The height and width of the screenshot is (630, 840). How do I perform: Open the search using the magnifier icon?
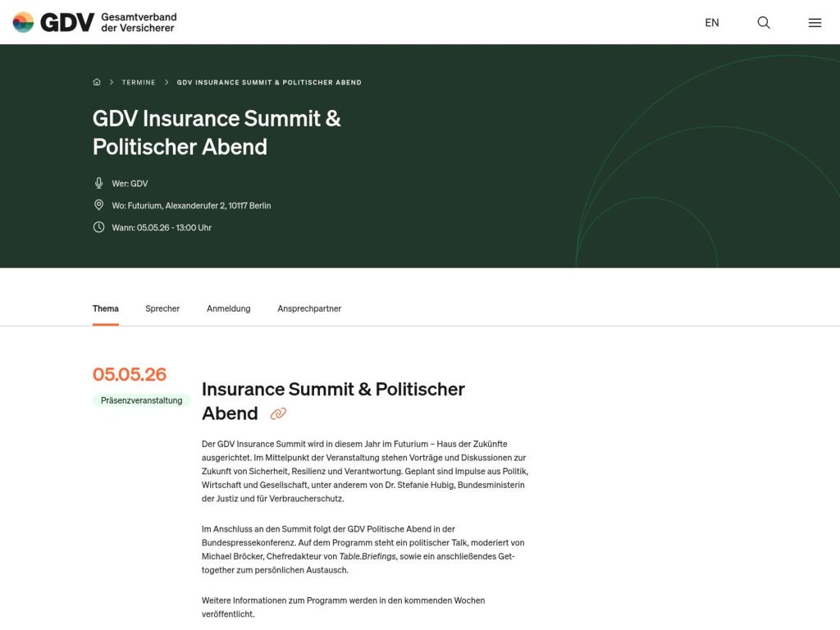(764, 22)
